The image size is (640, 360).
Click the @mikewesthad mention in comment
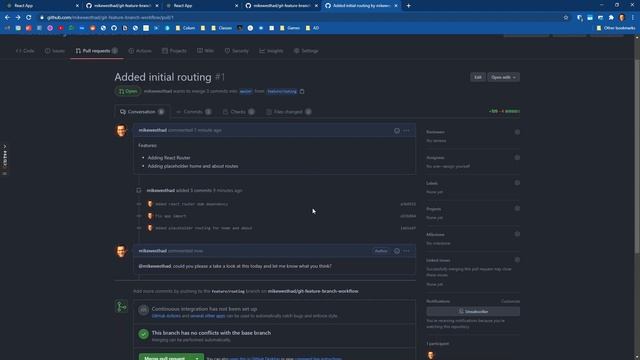pyautogui.click(x=155, y=266)
